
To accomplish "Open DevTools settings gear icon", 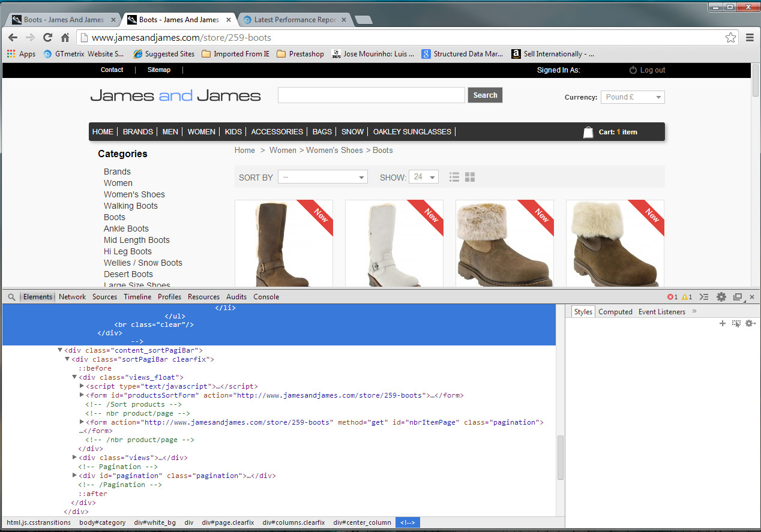I will [721, 297].
